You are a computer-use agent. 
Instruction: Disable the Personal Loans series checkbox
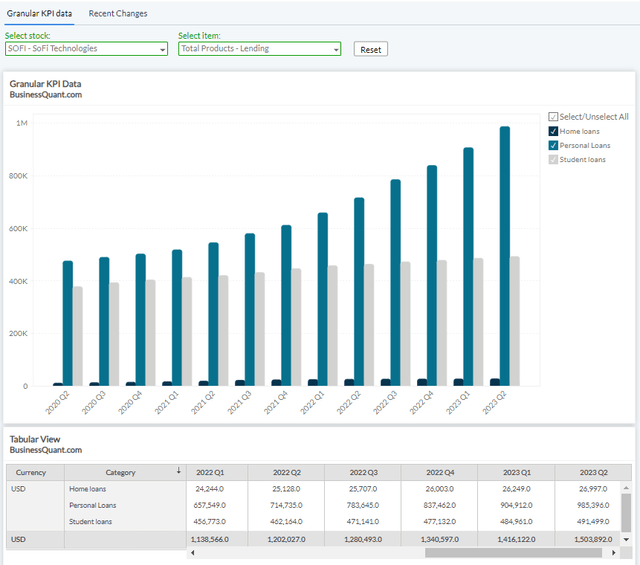click(553, 145)
